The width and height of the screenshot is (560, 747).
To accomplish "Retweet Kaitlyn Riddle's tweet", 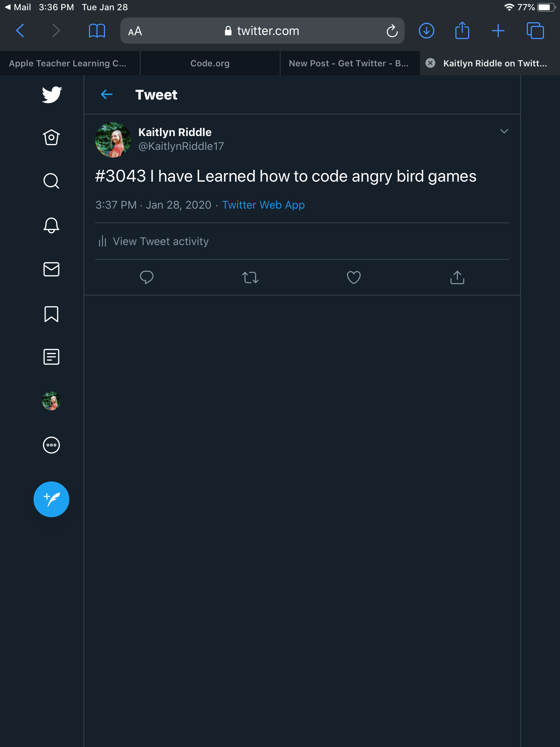I will pyautogui.click(x=250, y=278).
